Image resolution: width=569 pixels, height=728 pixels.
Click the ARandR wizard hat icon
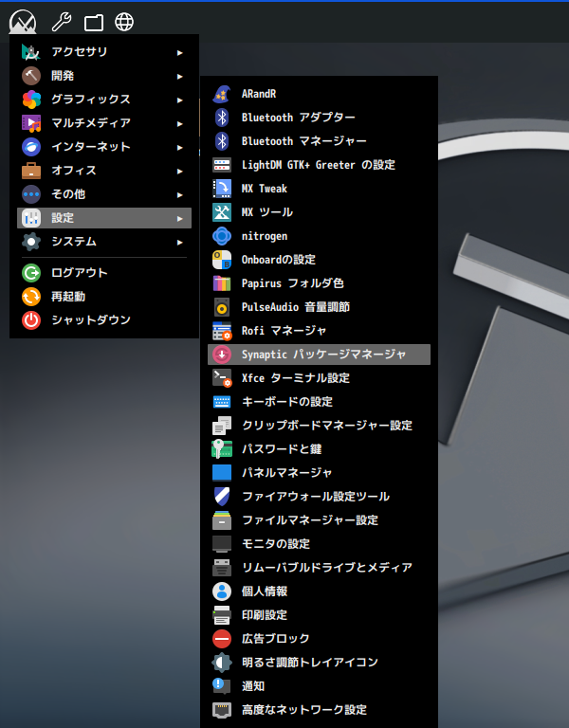(222, 94)
